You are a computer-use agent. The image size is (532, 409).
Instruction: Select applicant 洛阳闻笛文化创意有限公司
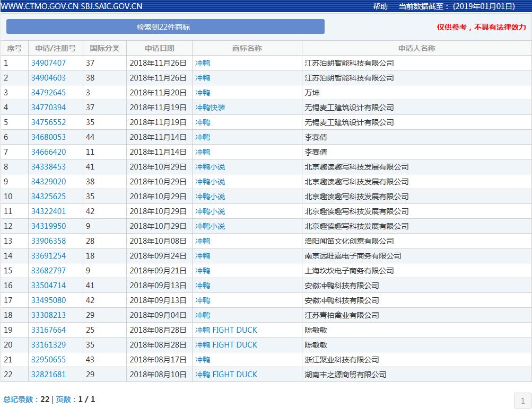pos(349,241)
